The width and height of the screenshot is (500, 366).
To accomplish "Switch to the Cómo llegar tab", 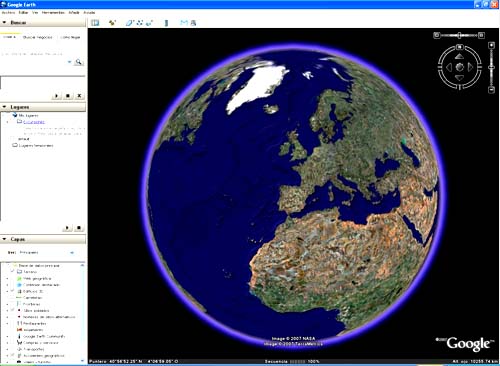I will (x=70, y=37).
